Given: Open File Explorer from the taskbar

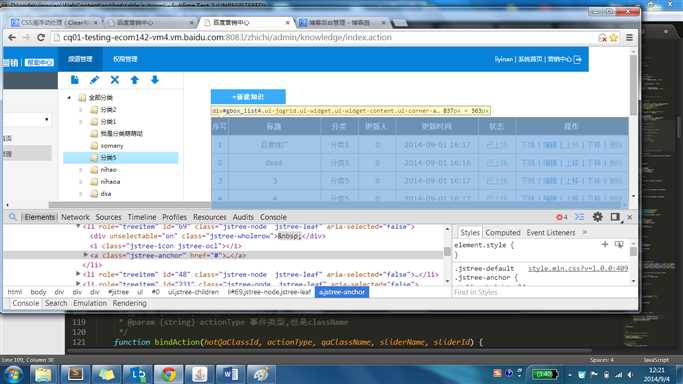Looking at the screenshot, I should click(44, 374).
